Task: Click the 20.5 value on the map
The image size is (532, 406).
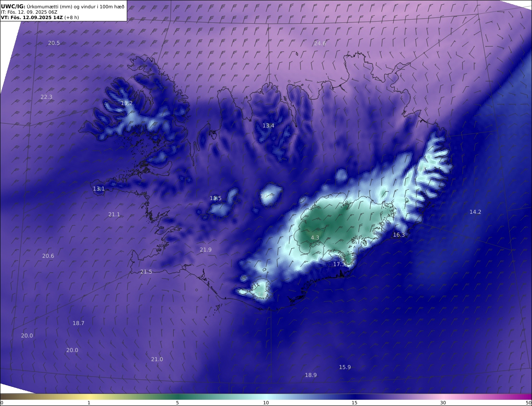Action: pos(54,43)
